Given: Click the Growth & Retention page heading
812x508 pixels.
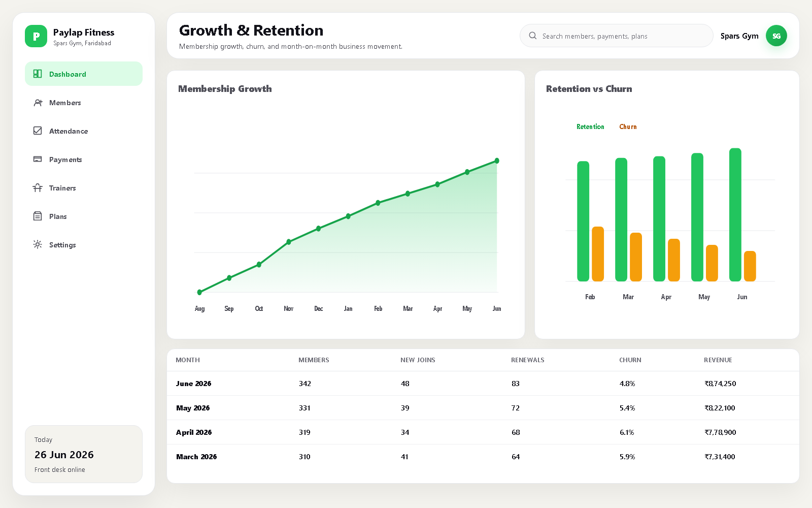Looking at the screenshot, I should [251, 30].
